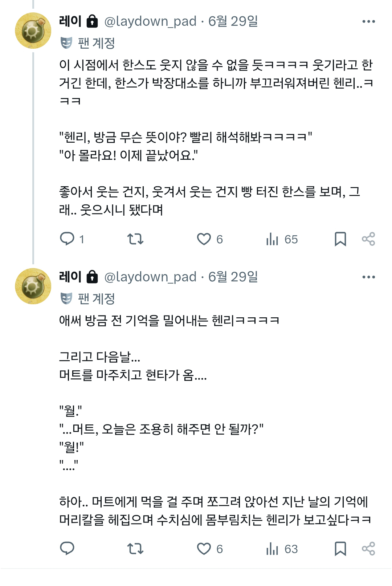Reply to the first tweet
Image resolution: width=392 pixels, height=586 pixels.
coord(67,239)
